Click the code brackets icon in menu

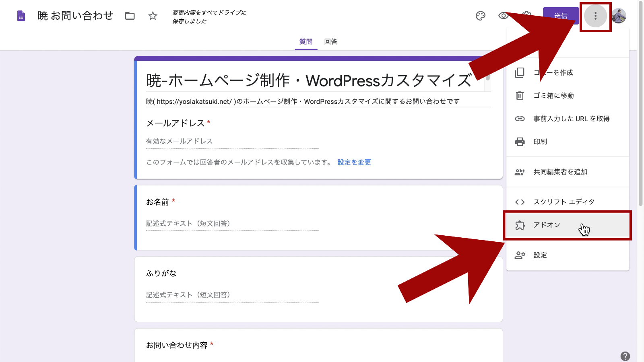(x=520, y=202)
